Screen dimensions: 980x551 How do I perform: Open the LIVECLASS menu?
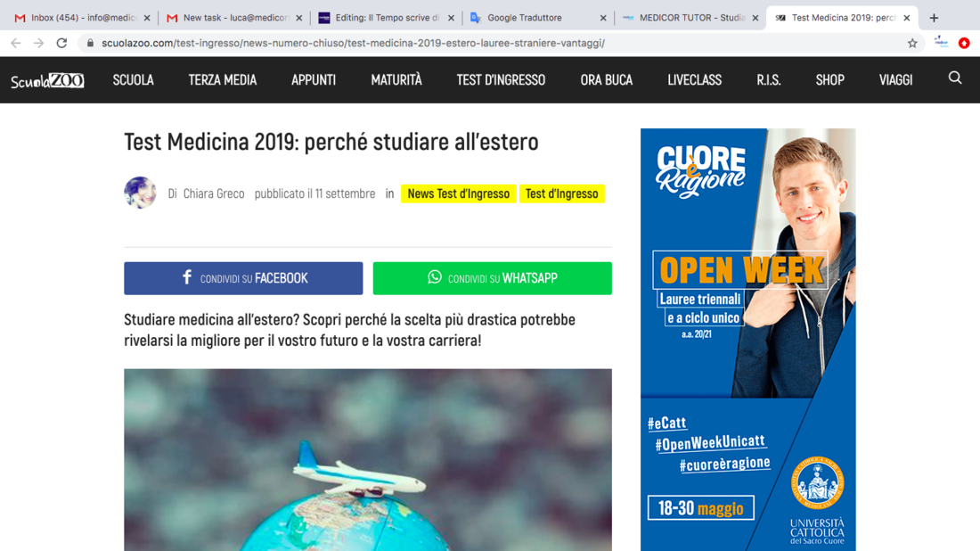tap(694, 80)
